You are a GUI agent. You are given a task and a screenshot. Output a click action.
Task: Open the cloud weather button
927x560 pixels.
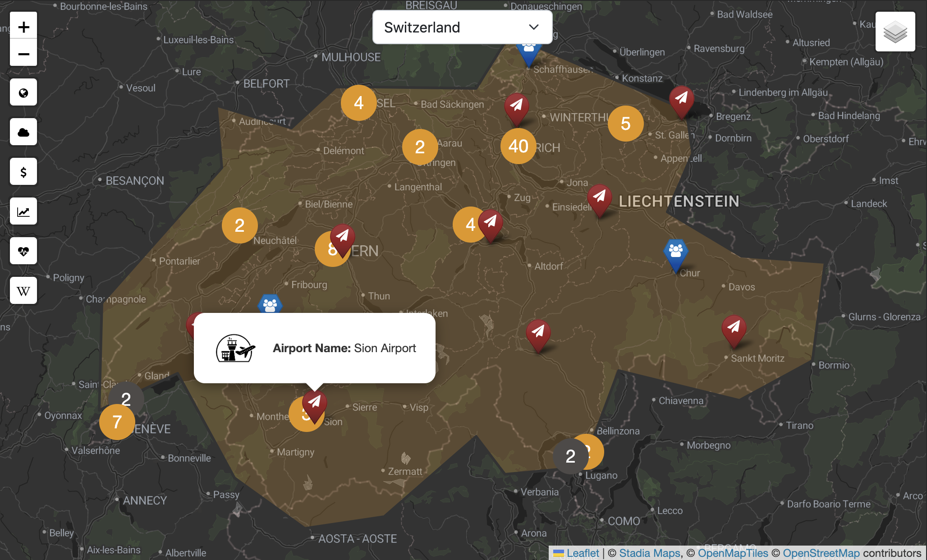coord(23,132)
